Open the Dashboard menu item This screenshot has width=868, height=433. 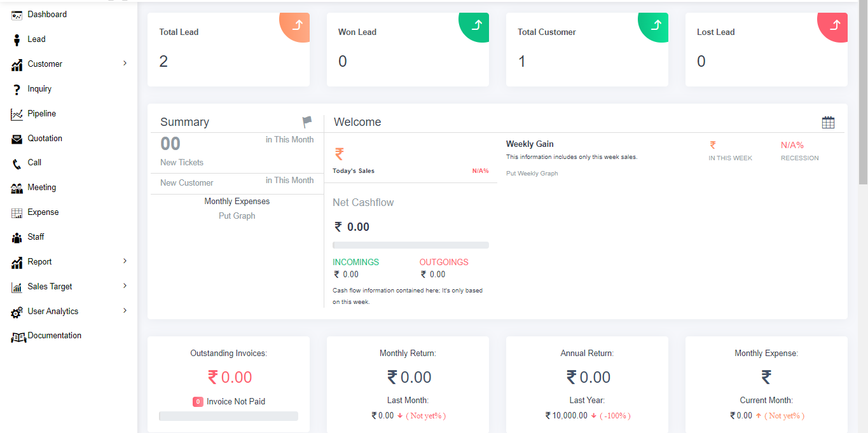(47, 15)
